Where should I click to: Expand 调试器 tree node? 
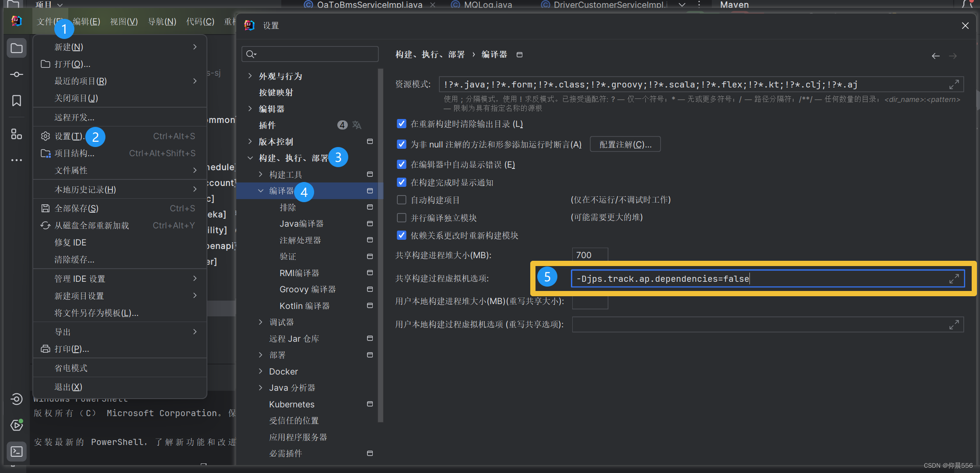[260, 322]
